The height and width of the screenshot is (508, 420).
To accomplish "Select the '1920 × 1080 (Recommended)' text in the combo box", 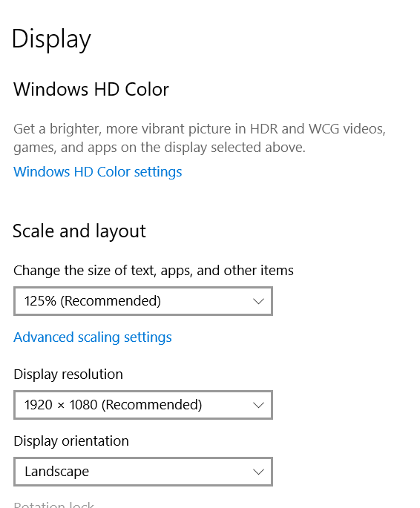I will (113, 405).
